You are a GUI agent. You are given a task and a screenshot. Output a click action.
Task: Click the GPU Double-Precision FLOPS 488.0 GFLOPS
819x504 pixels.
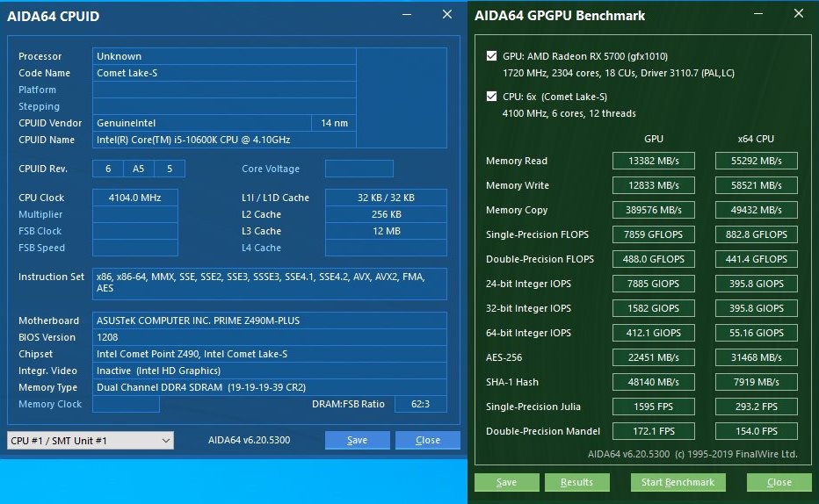(654, 259)
